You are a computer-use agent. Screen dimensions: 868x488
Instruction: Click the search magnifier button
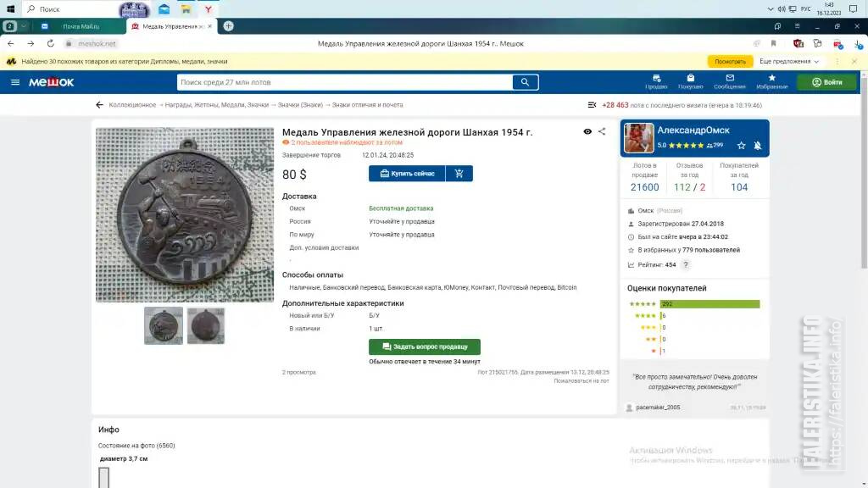pos(525,82)
